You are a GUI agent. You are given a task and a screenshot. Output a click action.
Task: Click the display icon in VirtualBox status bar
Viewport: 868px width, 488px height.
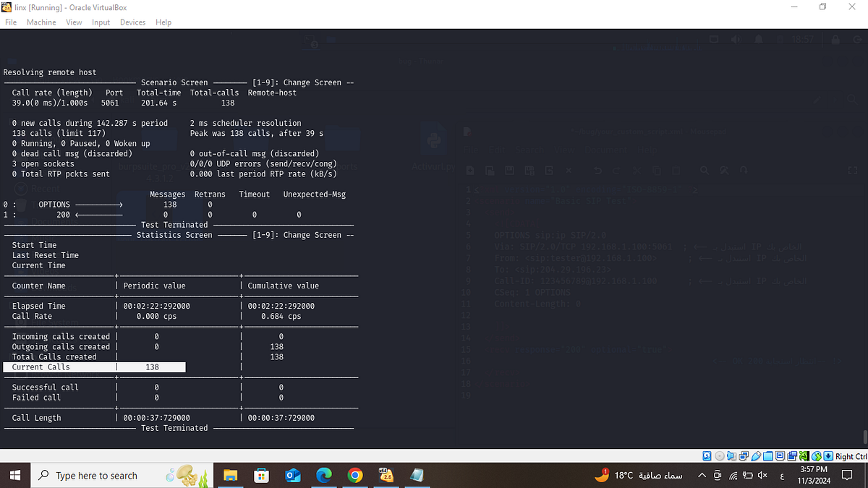click(x=780, y=456)
